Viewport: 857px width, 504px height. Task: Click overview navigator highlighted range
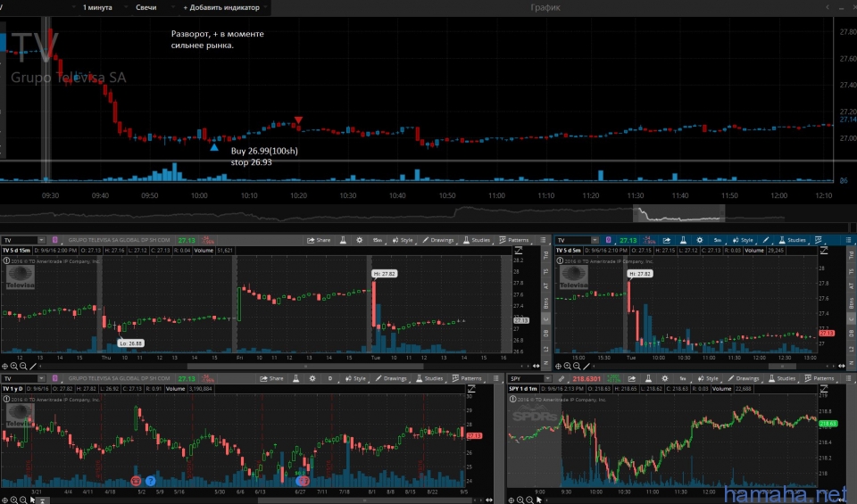pyautogui.click(x=678, y=213)
